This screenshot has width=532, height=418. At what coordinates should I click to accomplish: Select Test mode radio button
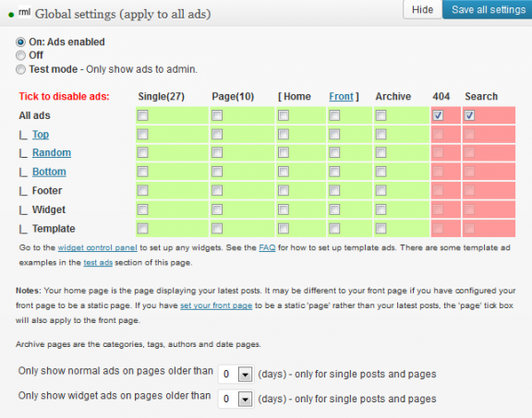tap(20, 69)
